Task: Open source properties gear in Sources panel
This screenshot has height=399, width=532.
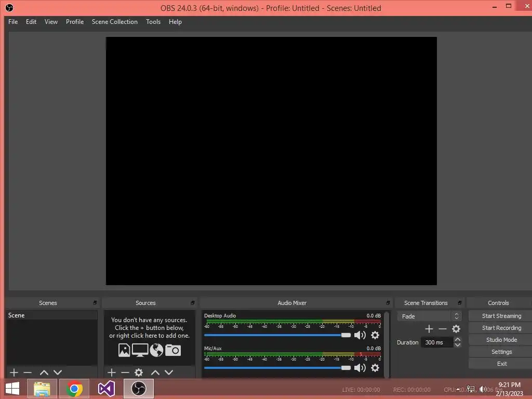Action: [138, 372]
